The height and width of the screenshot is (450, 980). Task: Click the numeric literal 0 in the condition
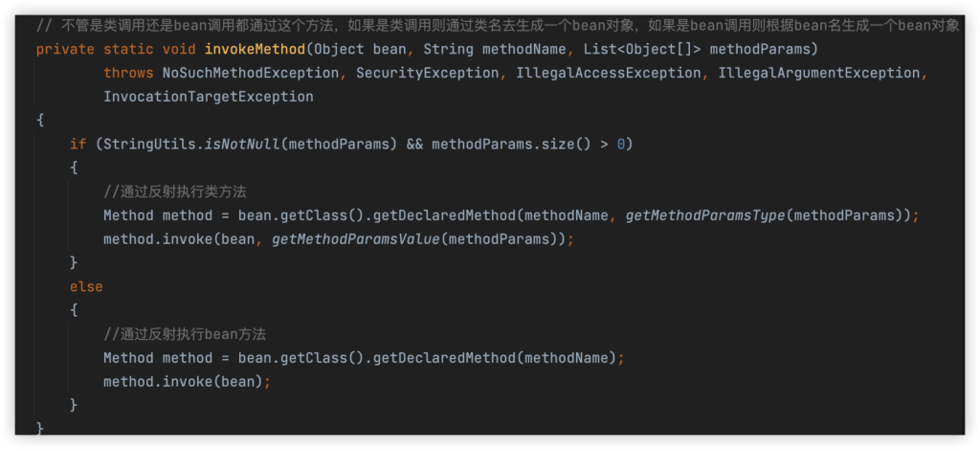click(621, 145)
